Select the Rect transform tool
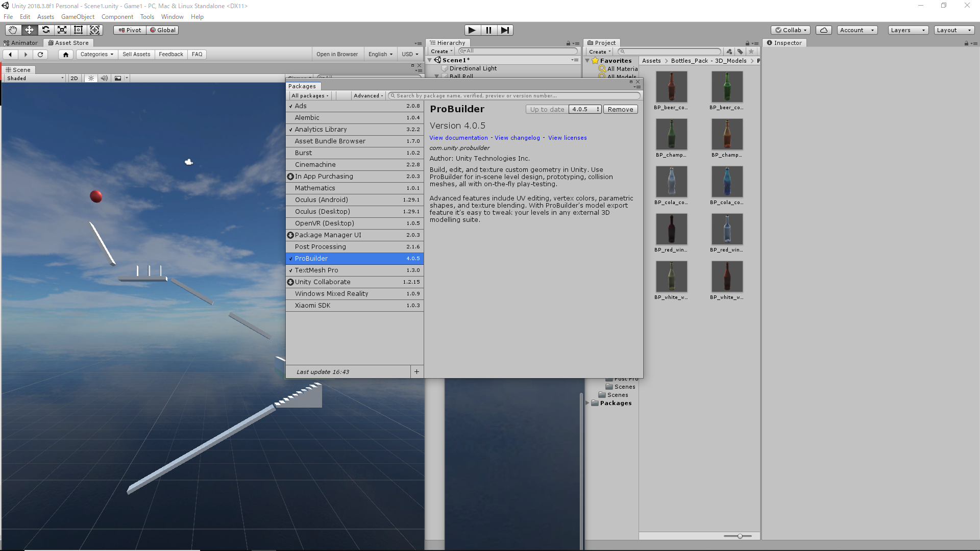 click(x=78, y=30)
